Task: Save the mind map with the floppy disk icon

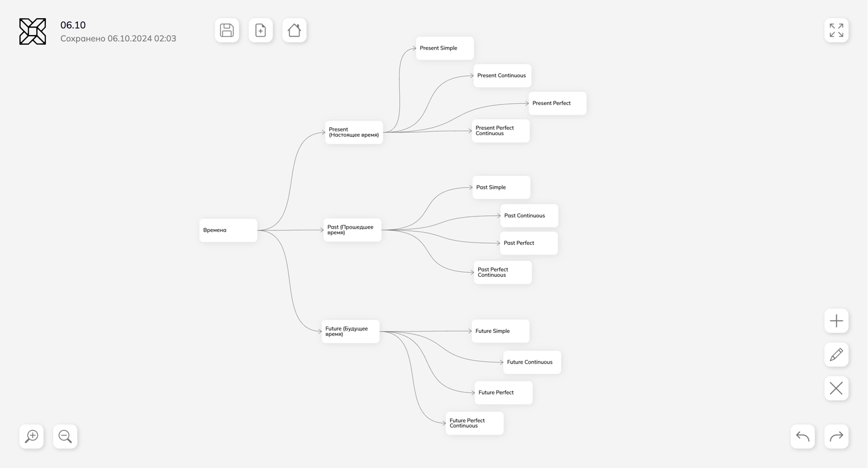Action: coord(227,30)
